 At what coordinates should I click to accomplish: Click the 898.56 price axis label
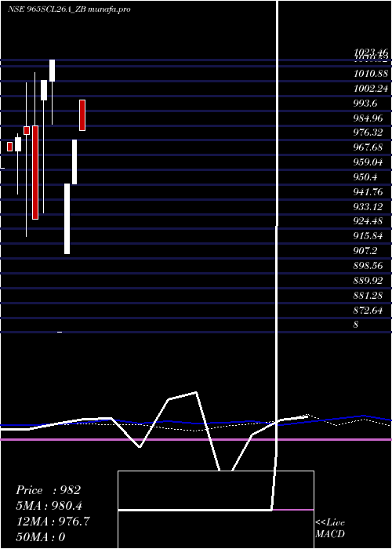pyautogui.click(x=368, y=266)
